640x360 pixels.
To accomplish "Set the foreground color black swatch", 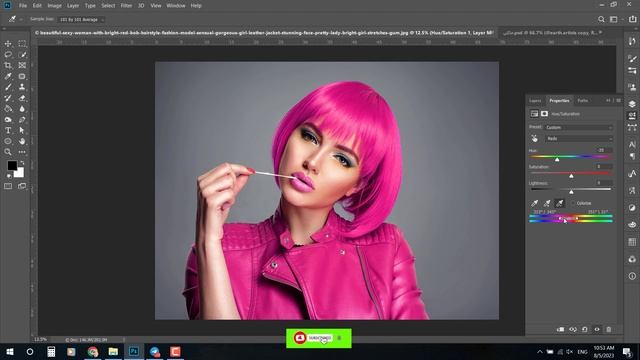I will (x=12, y=165).
